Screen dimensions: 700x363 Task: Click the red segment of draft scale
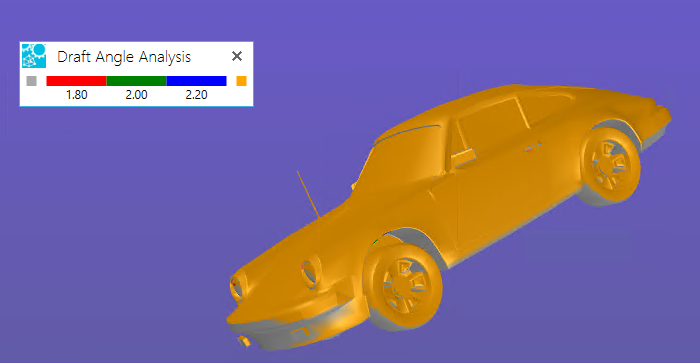click(x=76, y=81)
